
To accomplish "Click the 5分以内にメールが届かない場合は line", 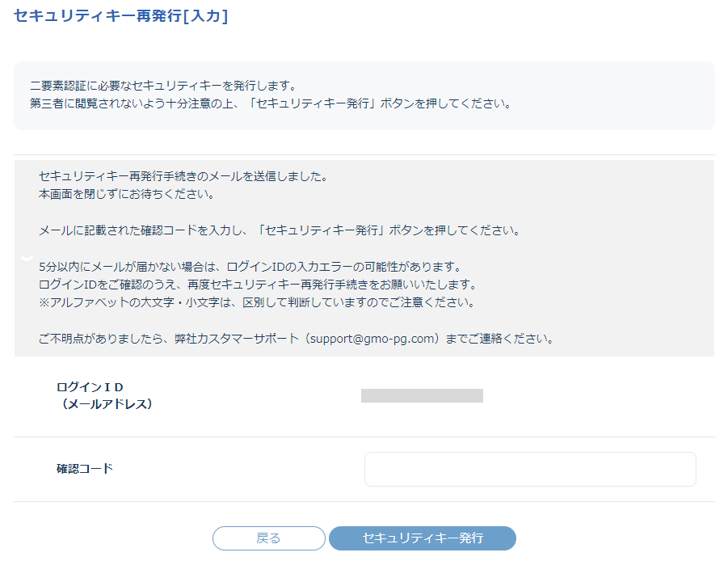I will (x=250, y=267).
